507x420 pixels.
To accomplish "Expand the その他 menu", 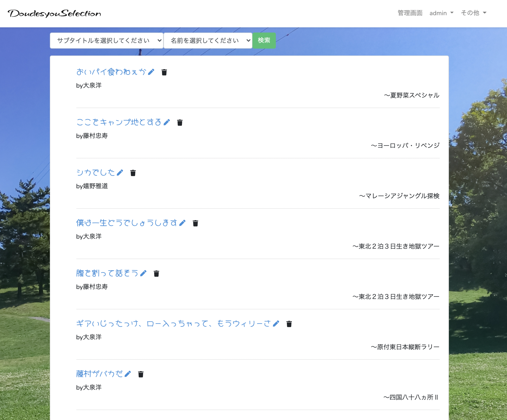I will (x=473, y=13).
